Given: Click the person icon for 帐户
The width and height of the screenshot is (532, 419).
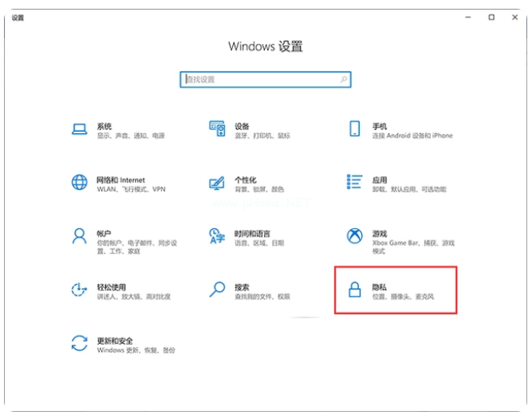Looking at the screenshot, I should (79, 236).
